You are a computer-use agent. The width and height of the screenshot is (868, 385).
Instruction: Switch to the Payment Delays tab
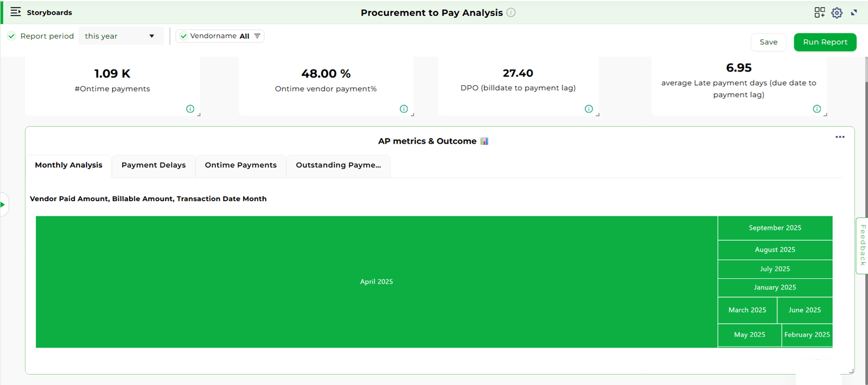coord(153,165)
